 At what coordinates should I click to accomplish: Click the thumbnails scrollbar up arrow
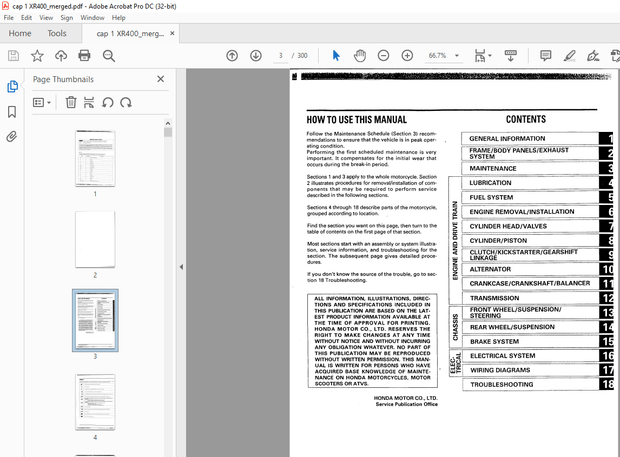pos(168,123)
